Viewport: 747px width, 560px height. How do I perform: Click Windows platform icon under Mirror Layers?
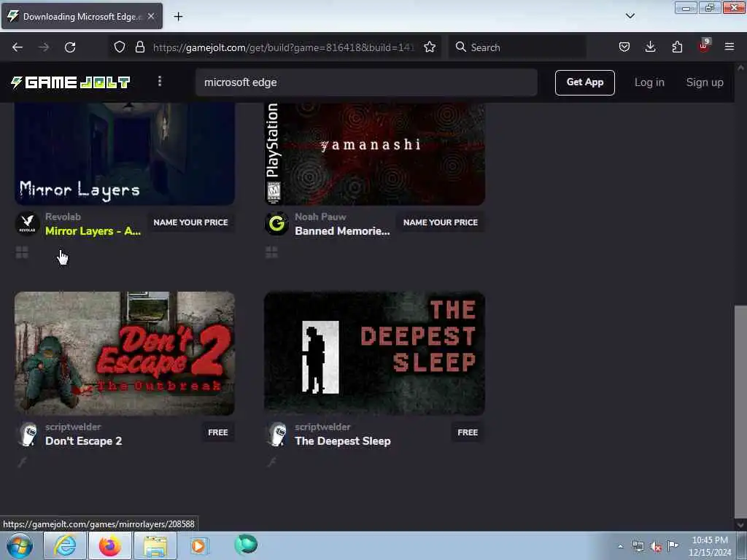click(x=22, y=252)
